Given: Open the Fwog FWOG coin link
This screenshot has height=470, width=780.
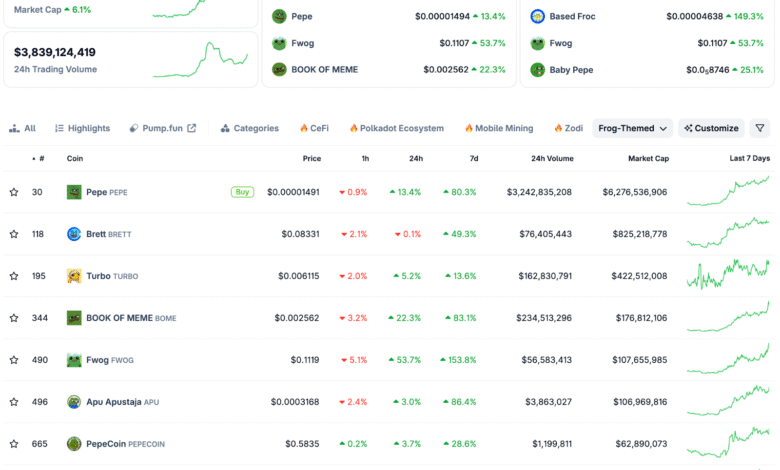Looking at the screenshot, I should [110, 360].
